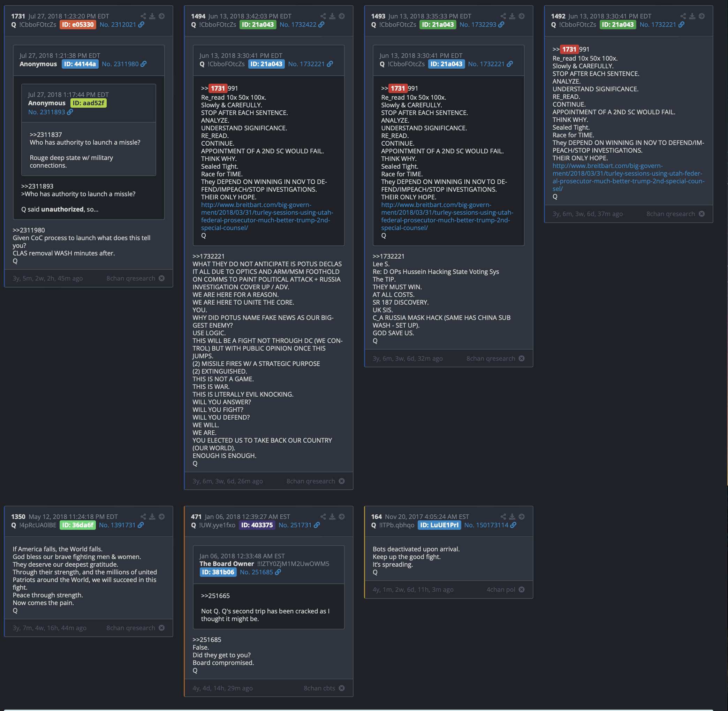Click download icon on post 1493
Screen dimensions: 728x711
(512, 16)
